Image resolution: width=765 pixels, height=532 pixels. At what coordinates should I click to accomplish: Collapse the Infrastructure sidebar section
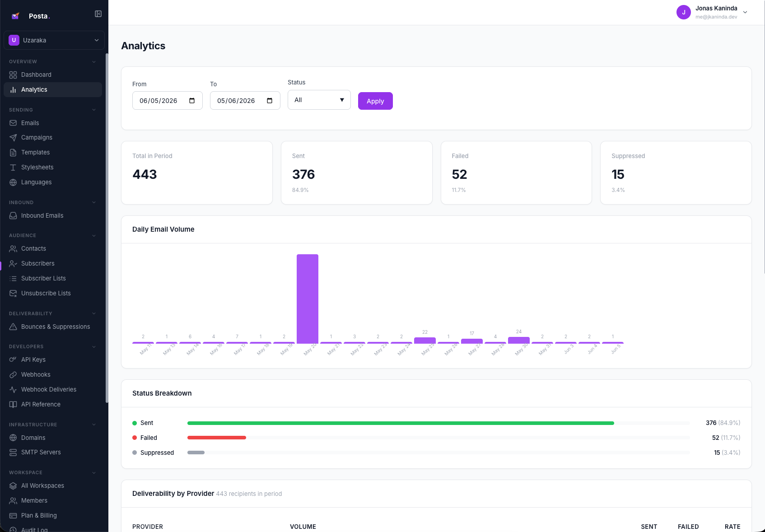click(x=94, y=425)
